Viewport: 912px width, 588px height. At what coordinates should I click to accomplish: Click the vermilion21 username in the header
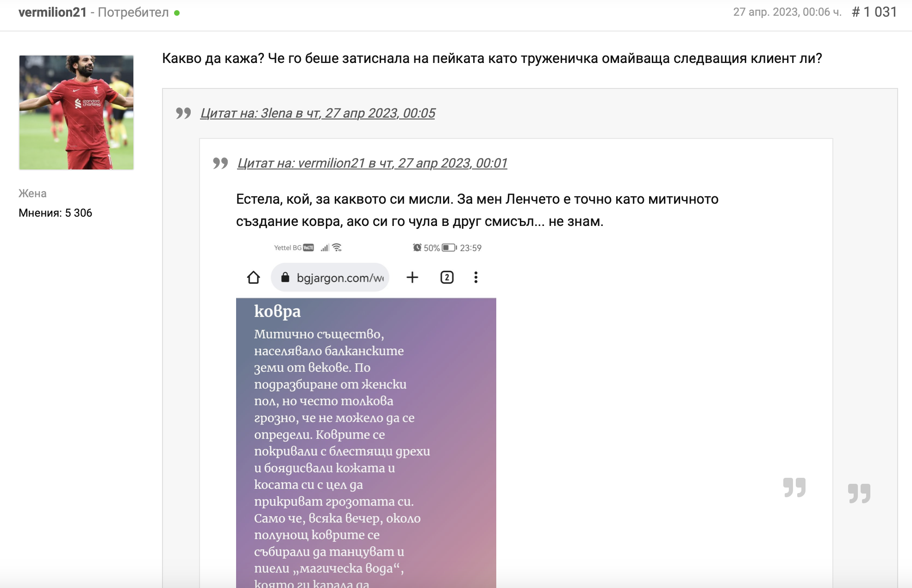[52, 13]
